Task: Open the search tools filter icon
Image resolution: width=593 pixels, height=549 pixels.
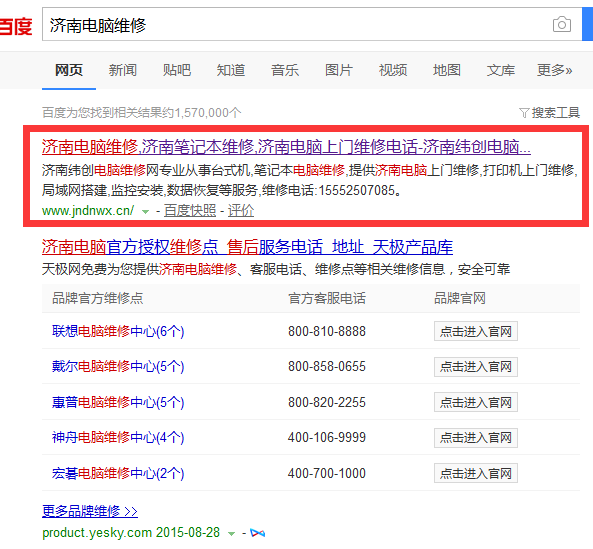Action: (523, 113)
